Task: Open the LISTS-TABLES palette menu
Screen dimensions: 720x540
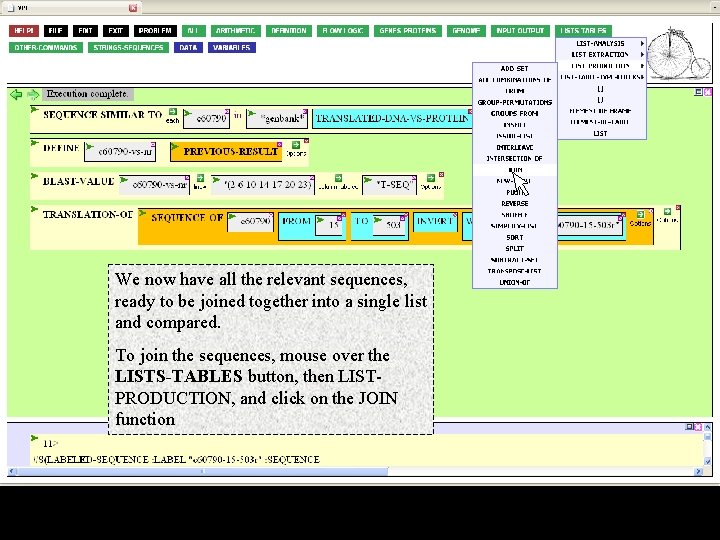Action: click(x=583, y=31)
